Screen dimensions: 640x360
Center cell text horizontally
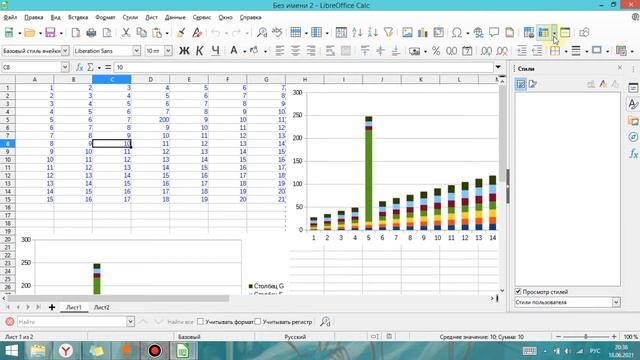pos(295,51)
